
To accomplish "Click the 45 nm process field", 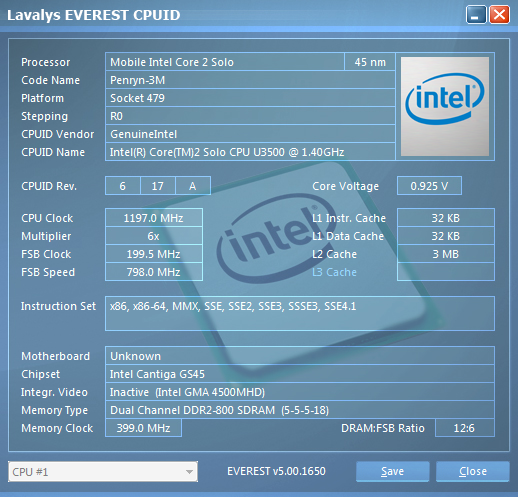I will [370, 62].
